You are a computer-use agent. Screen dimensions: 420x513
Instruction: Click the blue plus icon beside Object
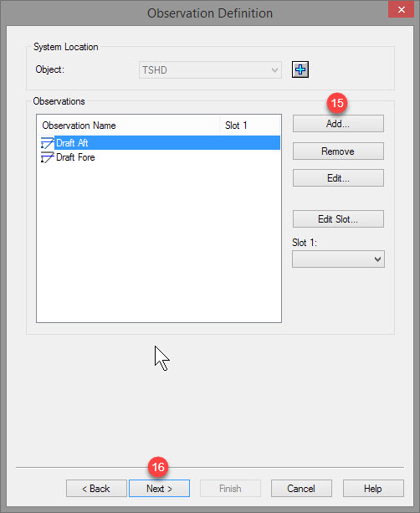tap(300, 69)
